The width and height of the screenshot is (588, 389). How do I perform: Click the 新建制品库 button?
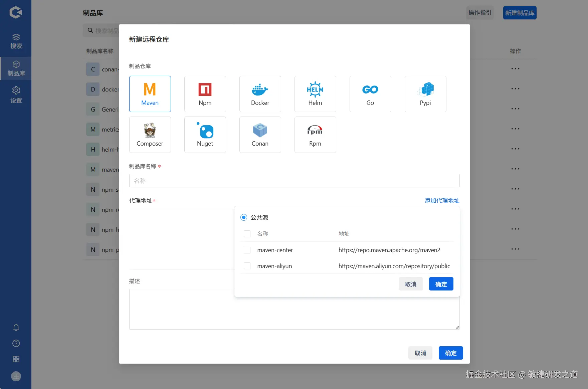point(520,13)
